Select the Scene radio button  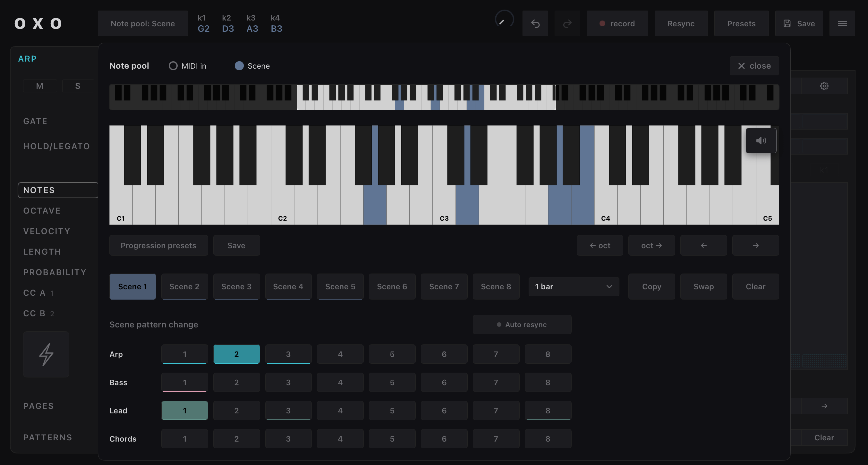point(239,66)
